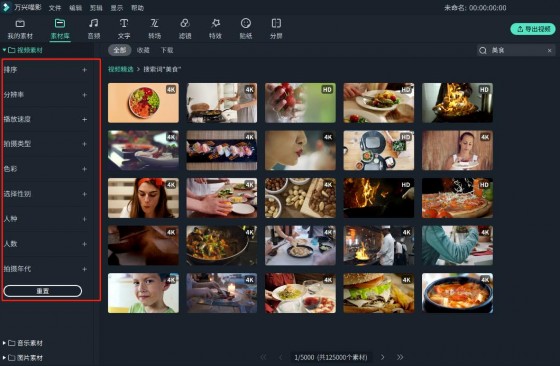
Task: Select the chef with flames in kitchen thumbnail
Action: tap(379, 246)
